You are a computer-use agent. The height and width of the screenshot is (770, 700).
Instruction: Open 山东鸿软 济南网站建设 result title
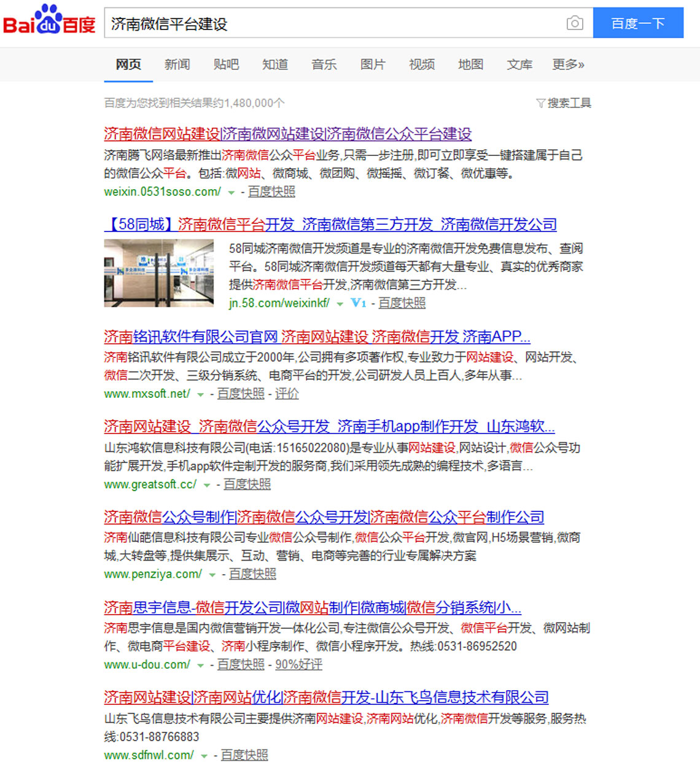click(329, 426)
